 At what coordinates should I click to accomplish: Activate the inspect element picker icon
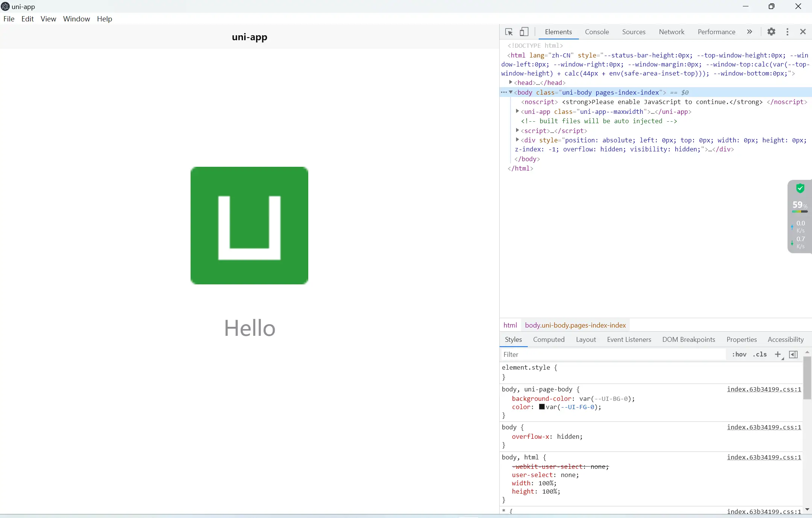pos(509,32)
